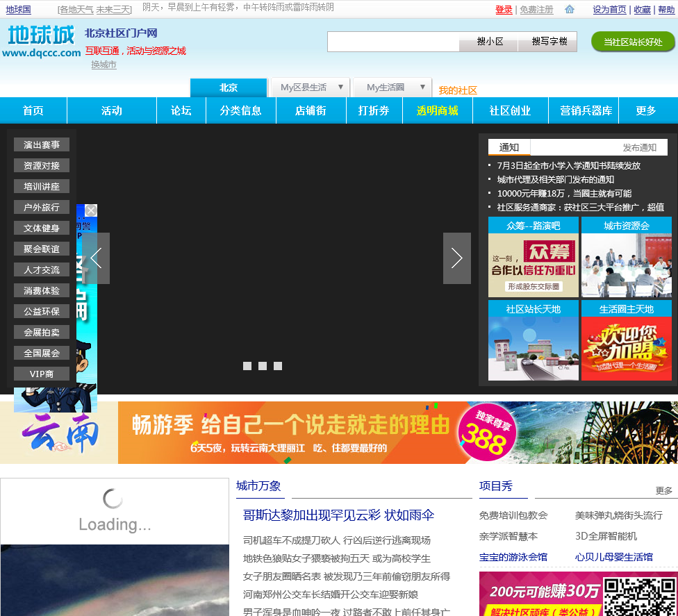Select 资源对接 category in sidebar

pyautogui.click(x=42, y=165)
